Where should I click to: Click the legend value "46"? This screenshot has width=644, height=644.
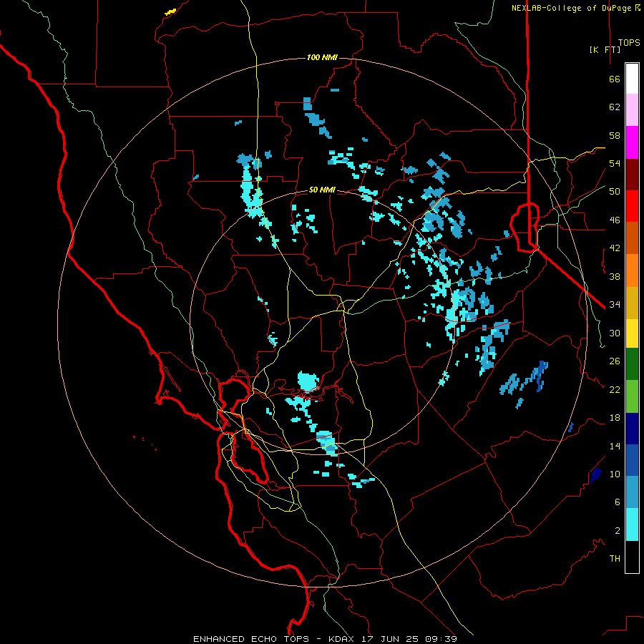(x=615, y=220)
